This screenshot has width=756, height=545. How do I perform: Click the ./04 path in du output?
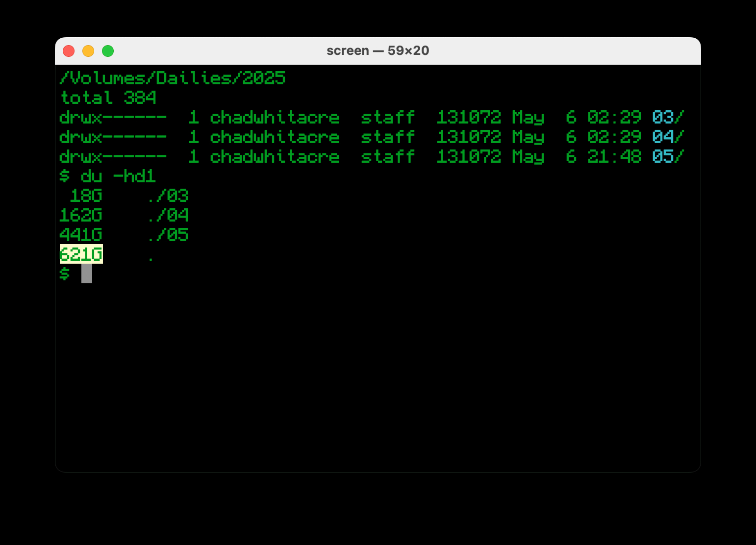(168, 216)
